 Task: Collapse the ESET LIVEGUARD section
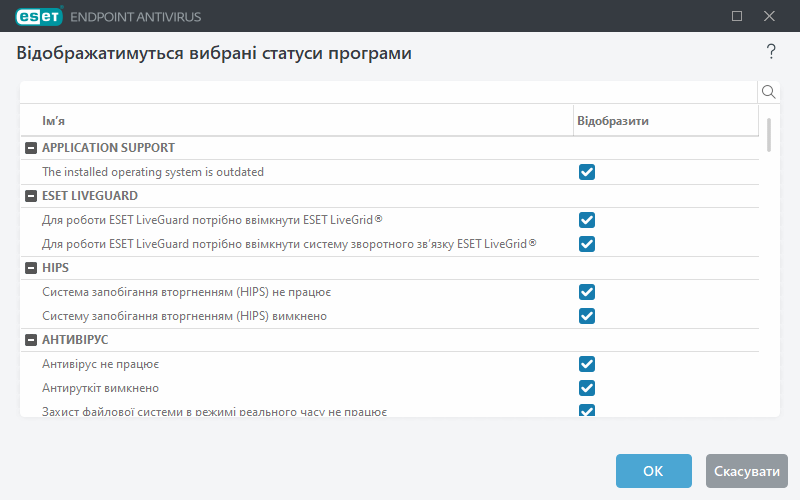31,196
